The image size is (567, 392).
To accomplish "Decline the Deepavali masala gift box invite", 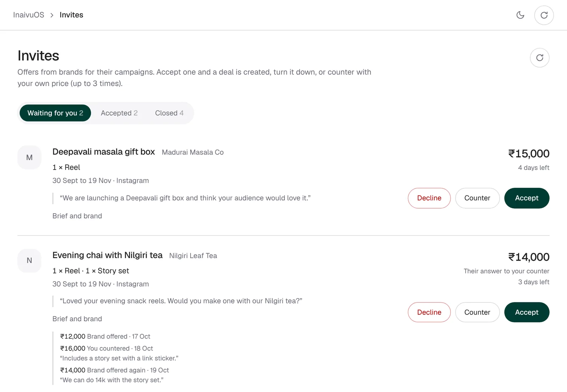I will (429, 198).
